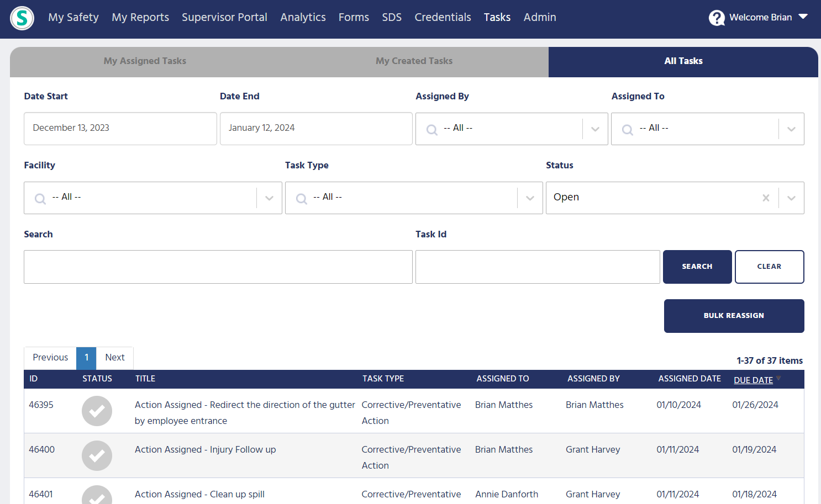The width and height of the screenshot is (821, 504).
Task: Click magnifier icon in Facility field
Action: pyautogui.click(x=40, y=199)
